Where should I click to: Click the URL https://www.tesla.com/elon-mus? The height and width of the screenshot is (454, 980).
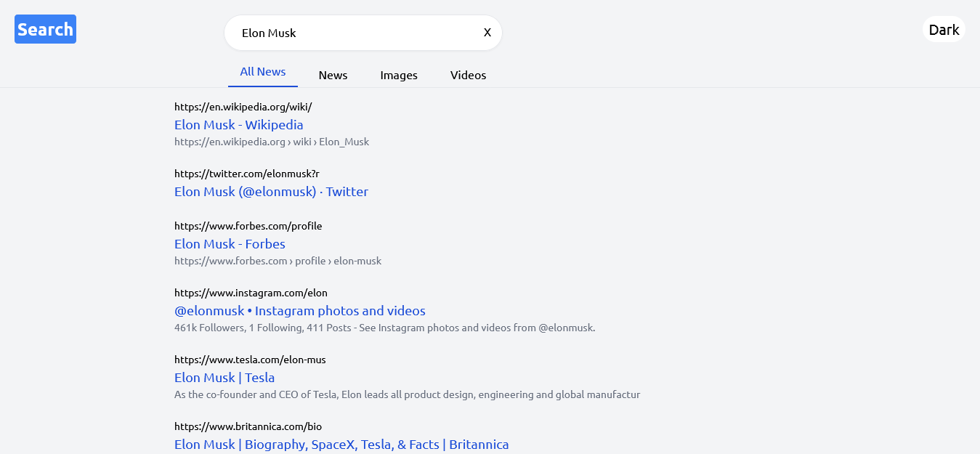coord(250,360)
